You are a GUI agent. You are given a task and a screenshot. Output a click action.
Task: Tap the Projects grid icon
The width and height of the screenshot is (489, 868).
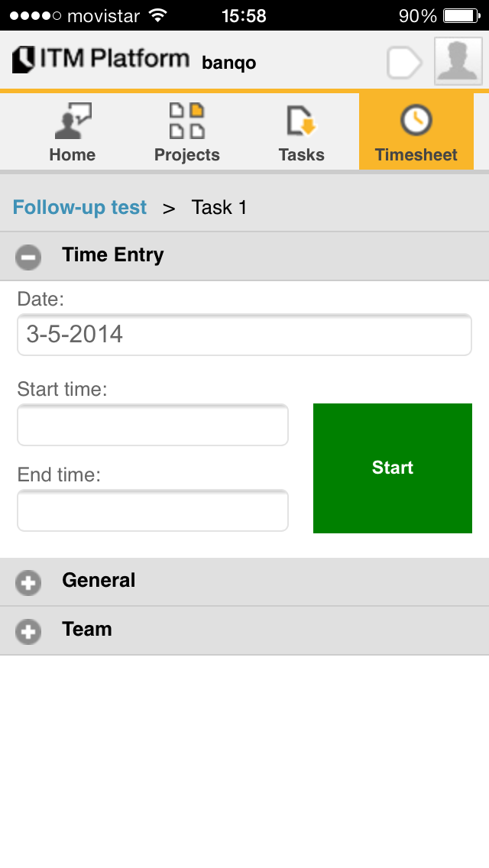point(186,121)
